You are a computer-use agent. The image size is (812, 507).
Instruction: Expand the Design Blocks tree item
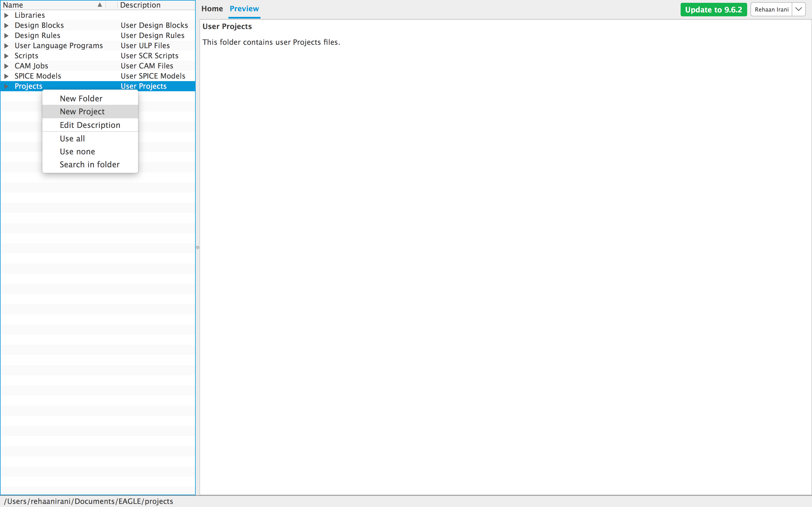[x=7, y=25]
